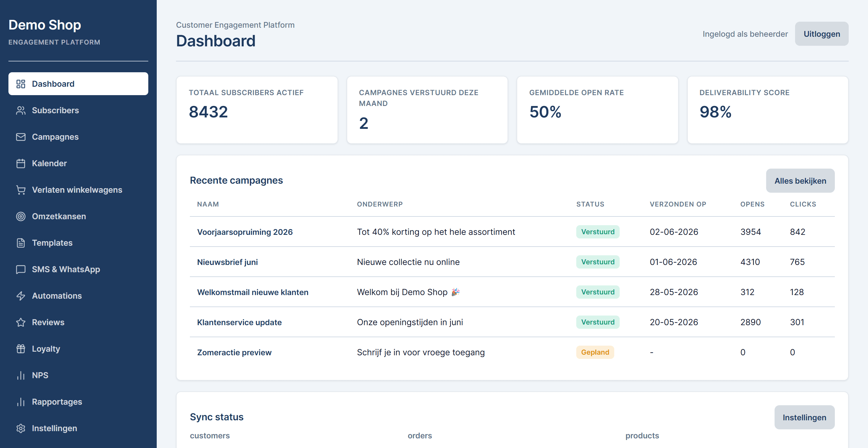Screen dimensions: 868x448
Task: Click Verstuurd badge for Voorjaarsopruiming 2026
Action: (597, 232)
